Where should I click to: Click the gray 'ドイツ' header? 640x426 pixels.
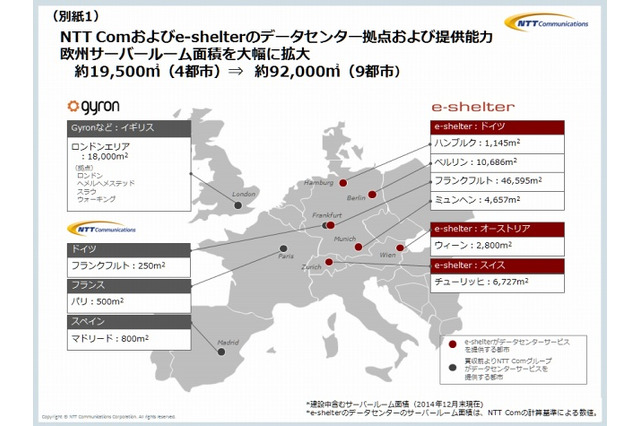coord(129,249)
